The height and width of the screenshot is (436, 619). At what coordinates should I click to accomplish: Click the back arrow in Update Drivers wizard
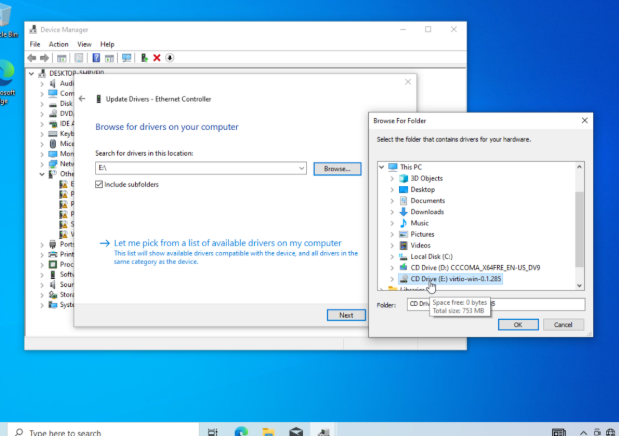82,99
